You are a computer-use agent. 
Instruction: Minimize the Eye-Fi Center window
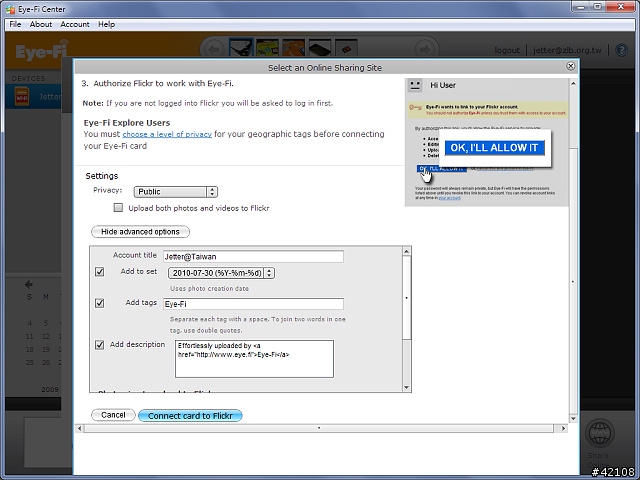(x=580, y=7)
